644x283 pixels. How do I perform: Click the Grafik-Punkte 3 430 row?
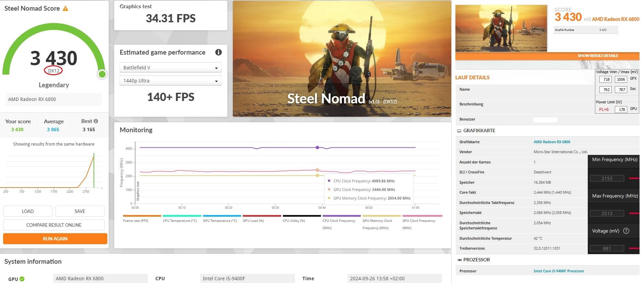tap(586, 30)
